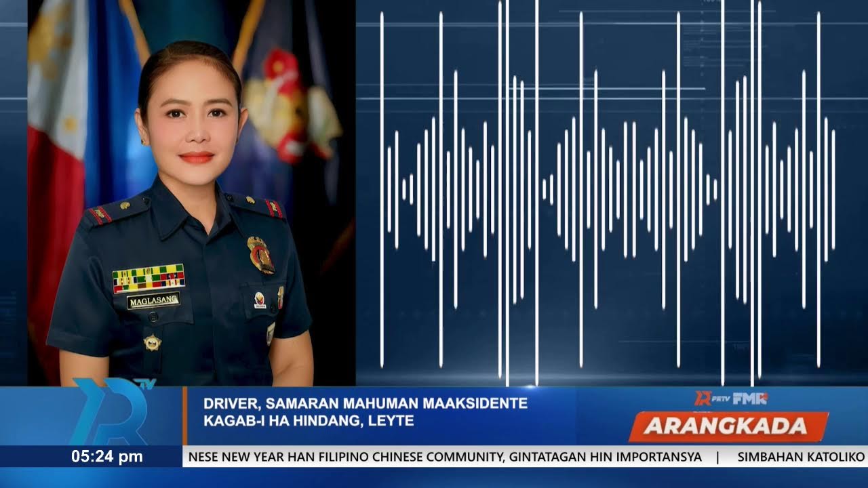Image resolution: width=868 pixels, height=488 pixels.
Task: Click subheadline "KAGAB-I HA HINDANG, LEYTE"
Action: [309, 421]
